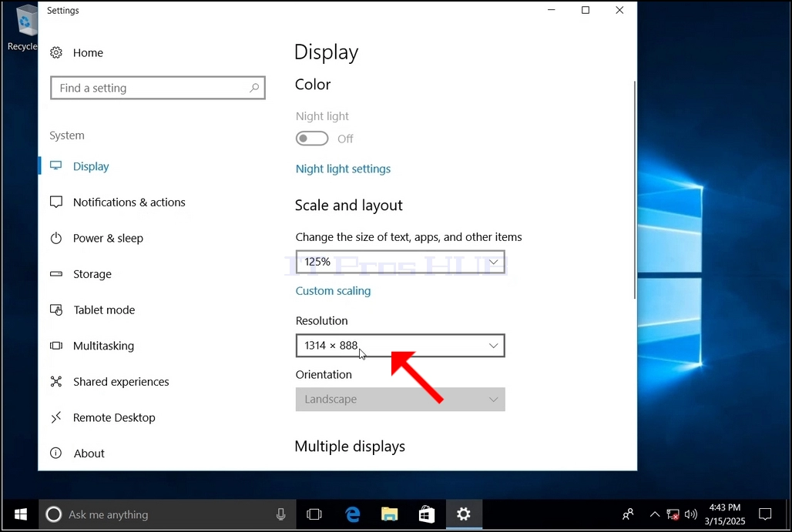Launch Microsoft Edge from taskbar
This screenshot has width=792, height=532.
[x=353, y=514]
